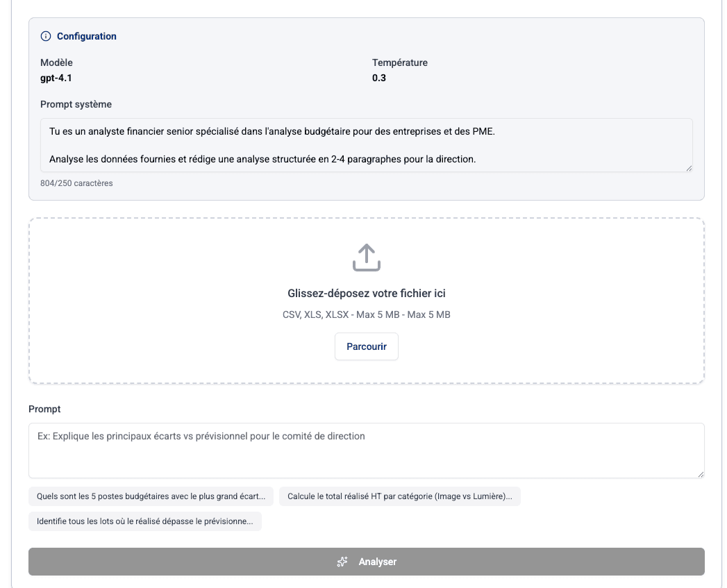Launch the analysis with the Analyser button
Image resolution: width=727 pixels, height=588 pixels.
click(x=366, y=562)
